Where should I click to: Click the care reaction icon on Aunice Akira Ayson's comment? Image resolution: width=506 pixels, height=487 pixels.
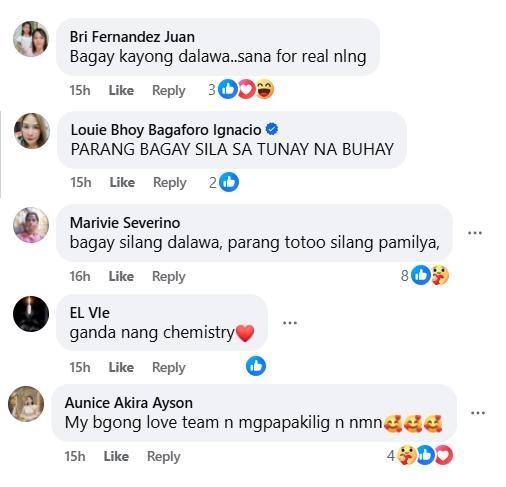pos(407,455)
